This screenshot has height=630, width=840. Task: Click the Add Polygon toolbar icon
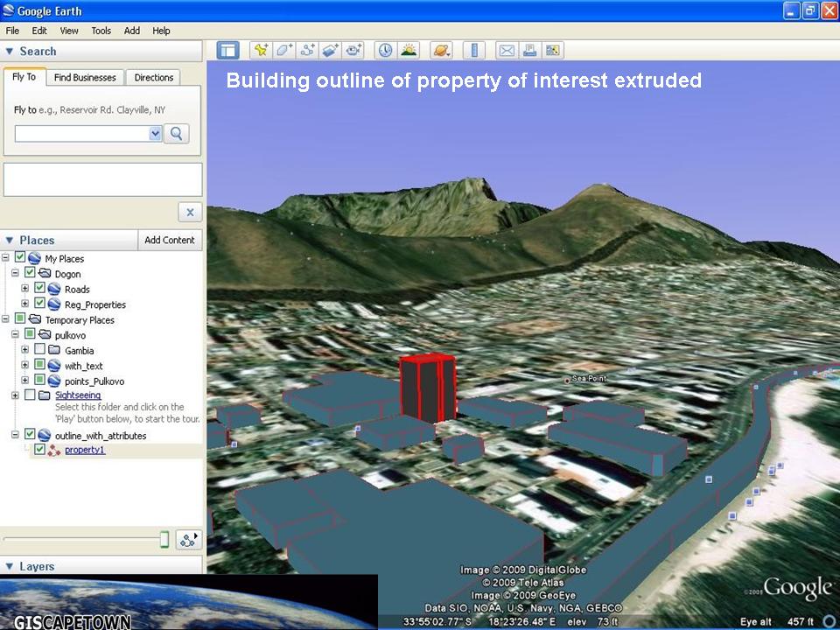point(283,51)
